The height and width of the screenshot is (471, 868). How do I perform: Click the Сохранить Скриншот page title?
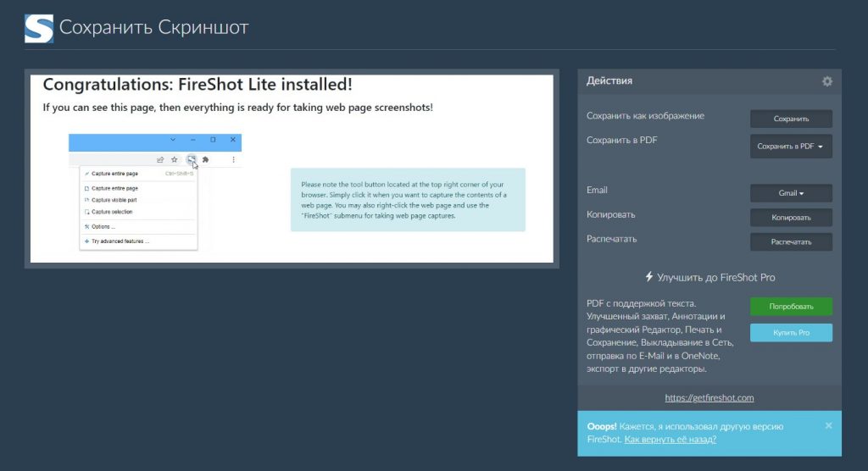coord(154,27)
